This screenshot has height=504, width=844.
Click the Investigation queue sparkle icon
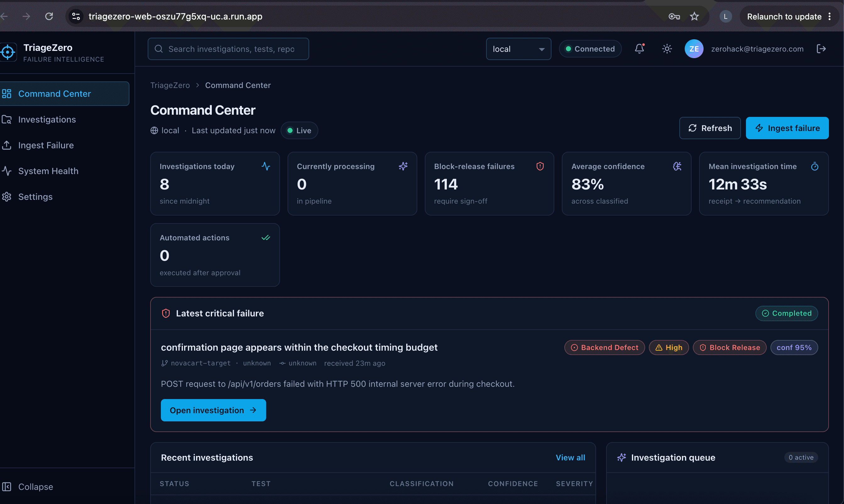tap(622, 457)
